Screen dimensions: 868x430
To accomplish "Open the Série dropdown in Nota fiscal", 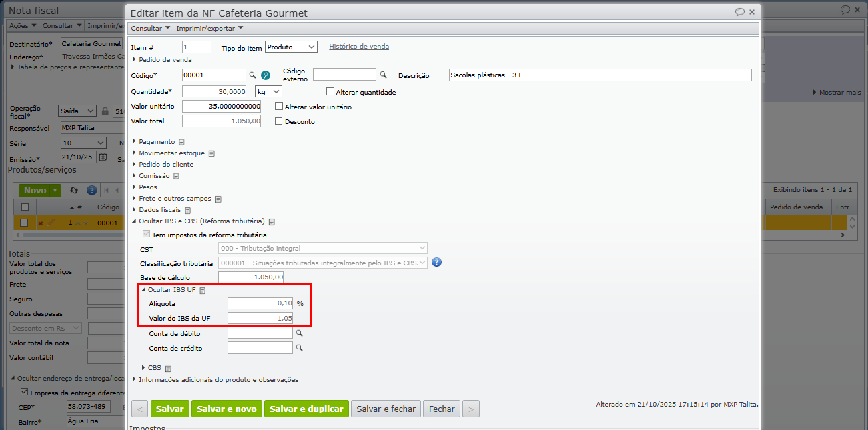I will 83,143.
